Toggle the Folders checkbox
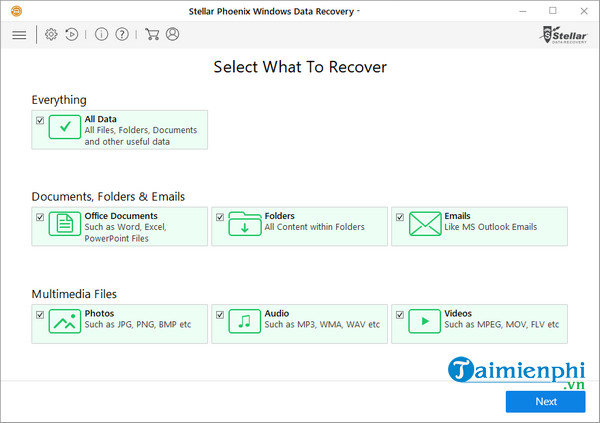 (x=220, y=217)
